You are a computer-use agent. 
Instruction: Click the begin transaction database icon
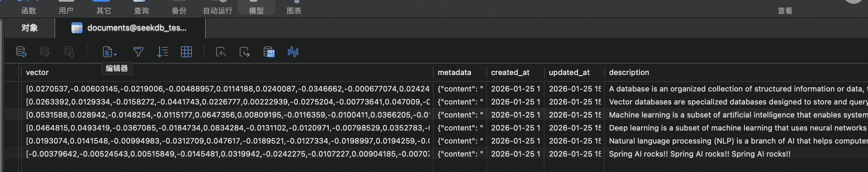click(21, 52)
